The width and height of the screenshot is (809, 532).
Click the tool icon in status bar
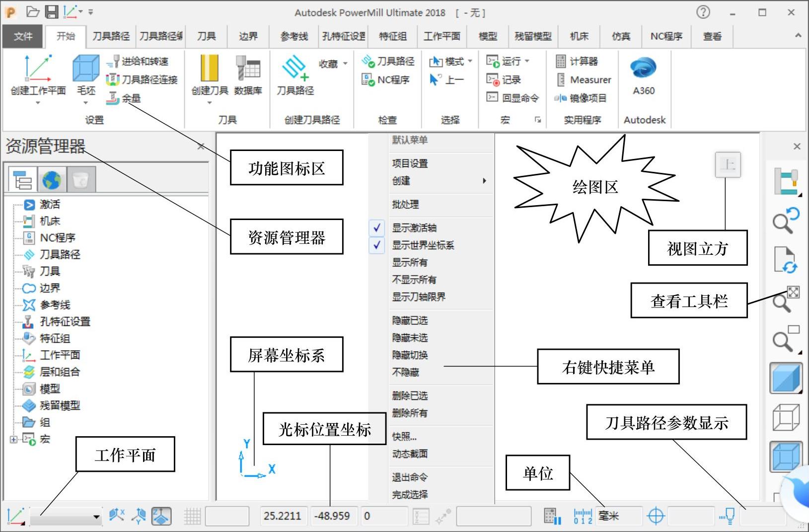[x=727, y=516]
